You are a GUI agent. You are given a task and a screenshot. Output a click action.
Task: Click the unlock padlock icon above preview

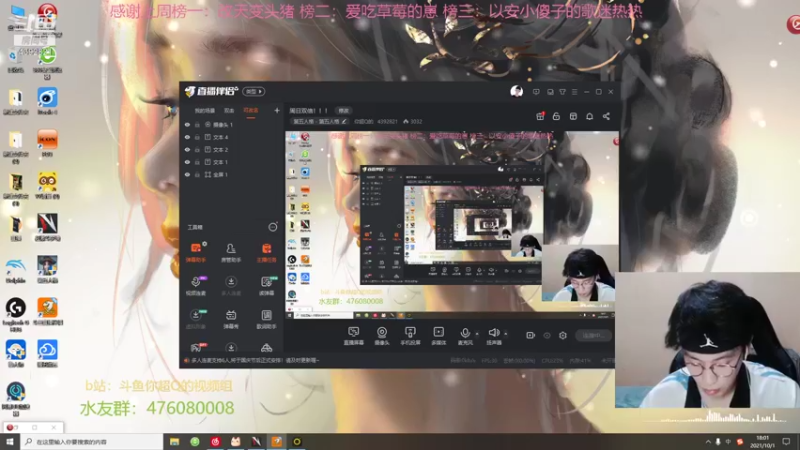pyautogui.click(x=556, y=116)
